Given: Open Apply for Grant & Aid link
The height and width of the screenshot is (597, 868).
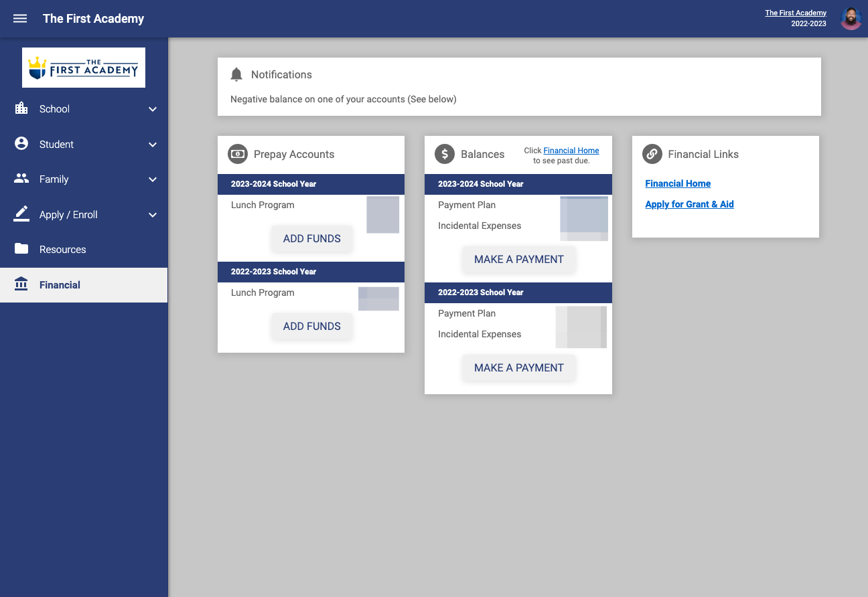Looking at the screenshot, I should (x=689, y=204).
